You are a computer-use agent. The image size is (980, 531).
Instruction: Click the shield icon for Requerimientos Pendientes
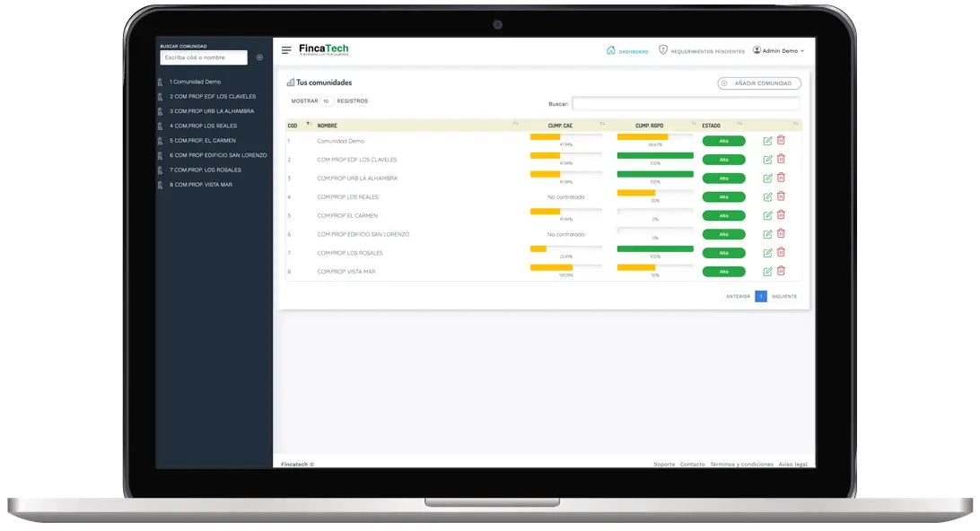[x=663, y=50]
